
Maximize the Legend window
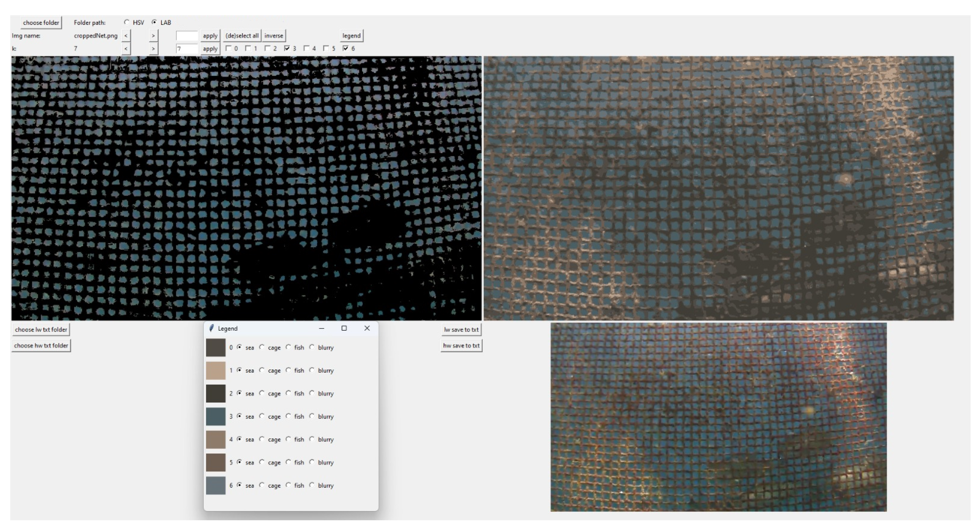click(344, 328)
